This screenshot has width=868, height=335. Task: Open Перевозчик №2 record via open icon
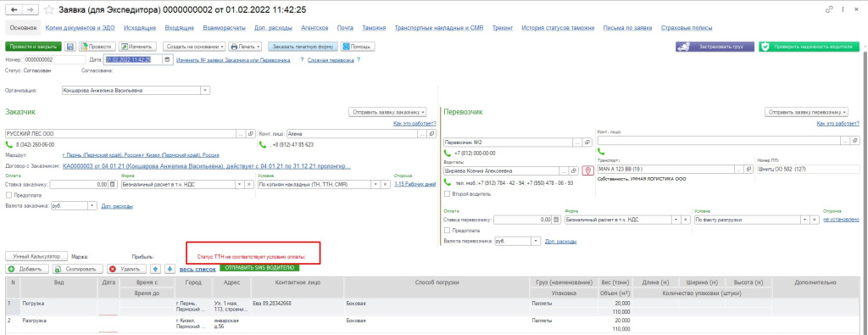pyautogui.click(x=588, y=142)
